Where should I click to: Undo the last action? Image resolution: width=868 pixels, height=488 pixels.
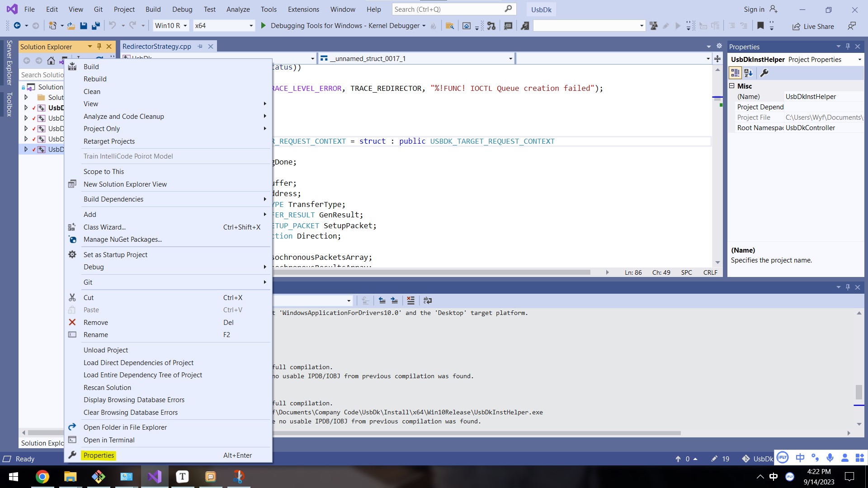point(112,26)
